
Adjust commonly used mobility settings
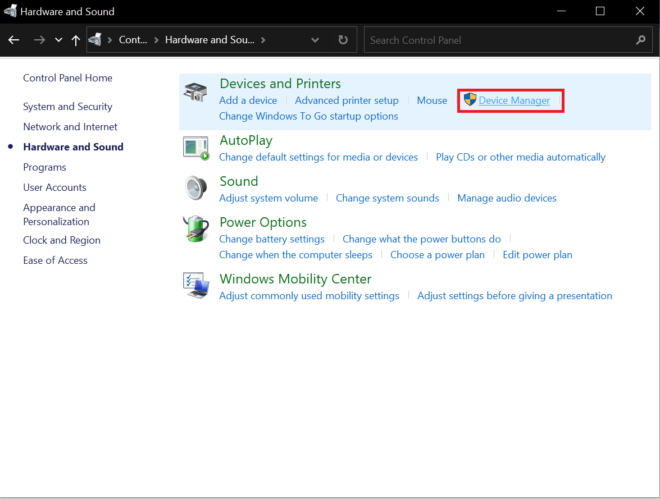(x=309, y=296)
